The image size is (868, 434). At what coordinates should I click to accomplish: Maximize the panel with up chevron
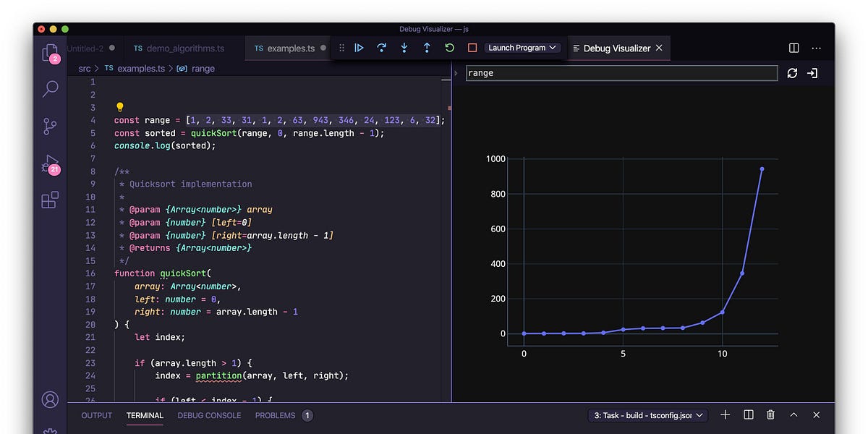793,414
